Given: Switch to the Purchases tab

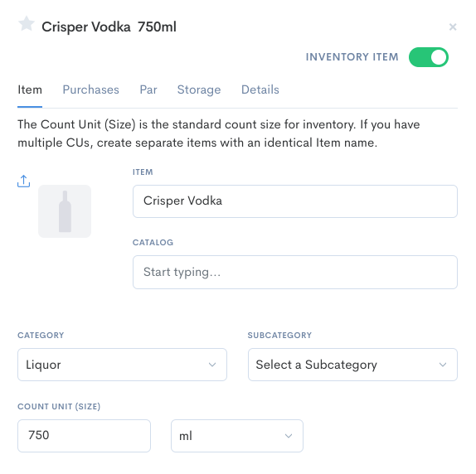Looking at the screenshot, I should point(90,89).
